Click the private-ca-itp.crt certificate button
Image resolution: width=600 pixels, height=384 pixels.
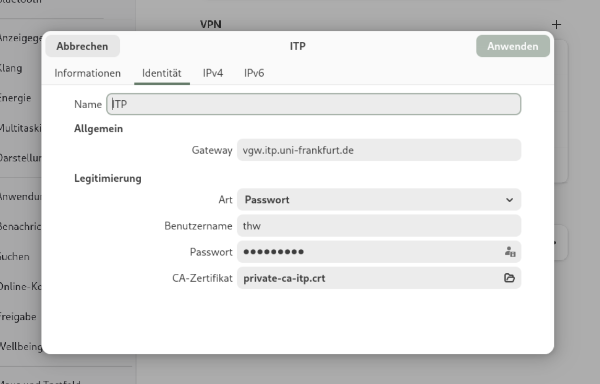tap(379, 278)
